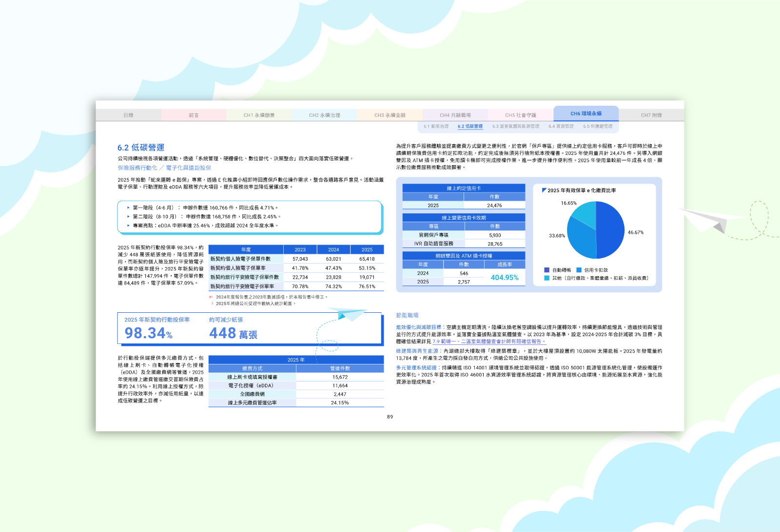The image size is (780, 532).
Task: Go to CH7 附錄 tab
Action: tap(651, 115)
